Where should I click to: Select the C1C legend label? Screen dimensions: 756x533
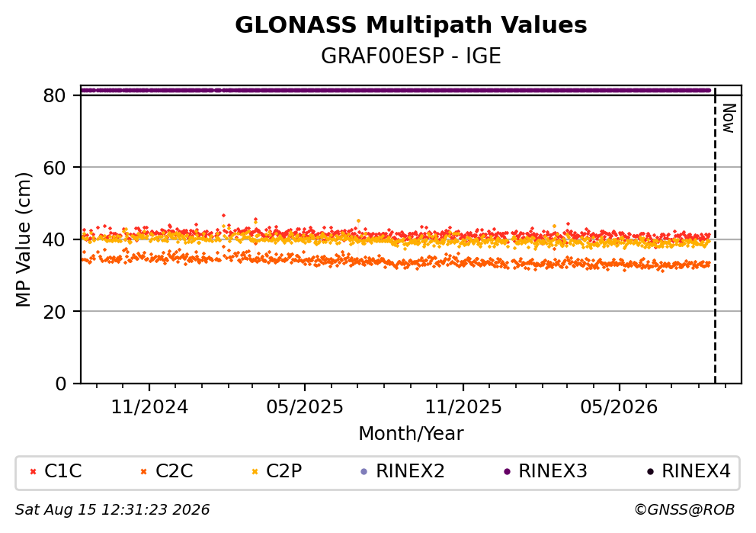63,471
